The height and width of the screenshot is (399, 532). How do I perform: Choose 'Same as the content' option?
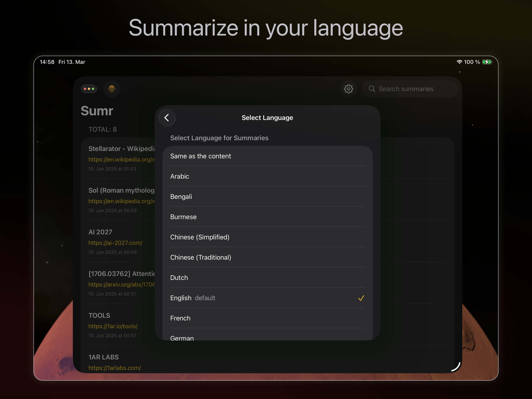point(201,156)
